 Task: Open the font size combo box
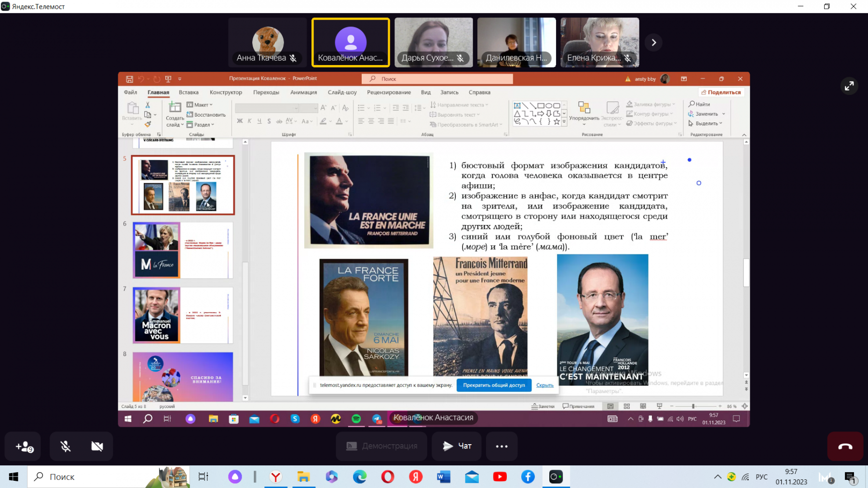pos(309,108)
